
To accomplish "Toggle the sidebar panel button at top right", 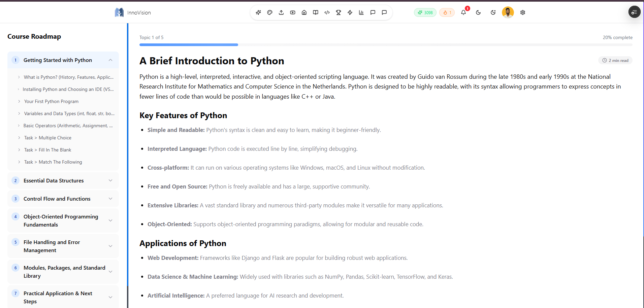I will coord(634,12).
